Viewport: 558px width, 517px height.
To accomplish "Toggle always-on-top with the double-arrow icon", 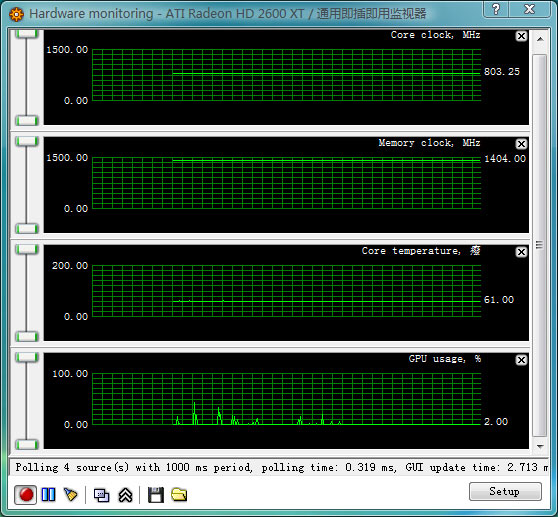I will tap(125, 495).
